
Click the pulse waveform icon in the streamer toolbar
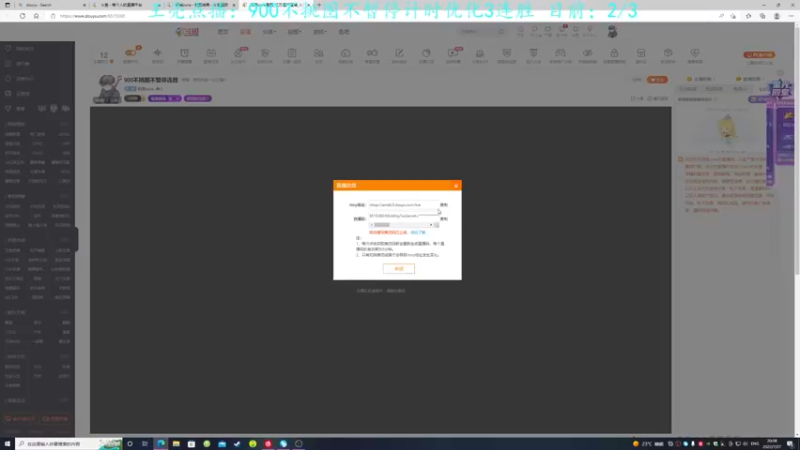point(157,53)
